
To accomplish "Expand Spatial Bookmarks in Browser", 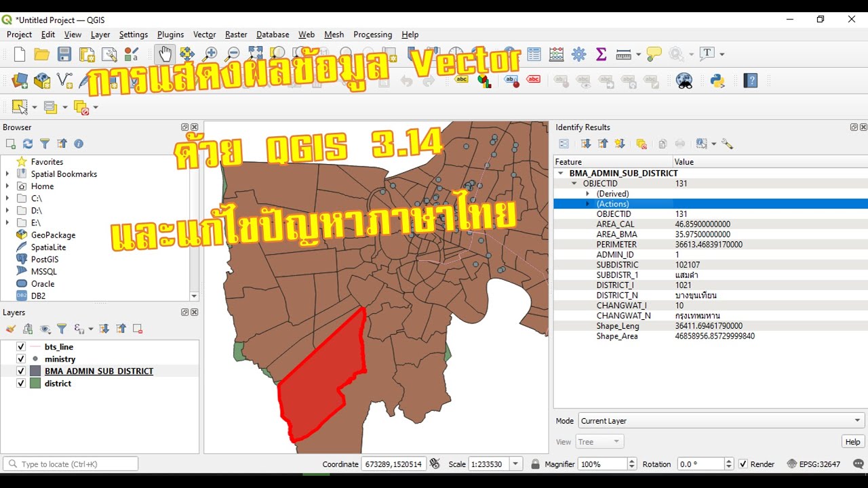I will (x=7, y=174).
